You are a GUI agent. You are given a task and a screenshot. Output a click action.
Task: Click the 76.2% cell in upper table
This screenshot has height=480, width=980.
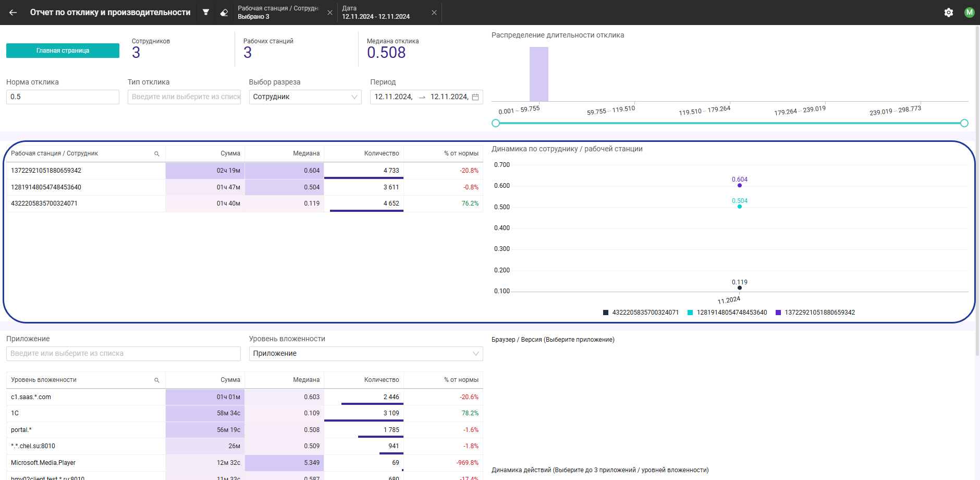444,203
